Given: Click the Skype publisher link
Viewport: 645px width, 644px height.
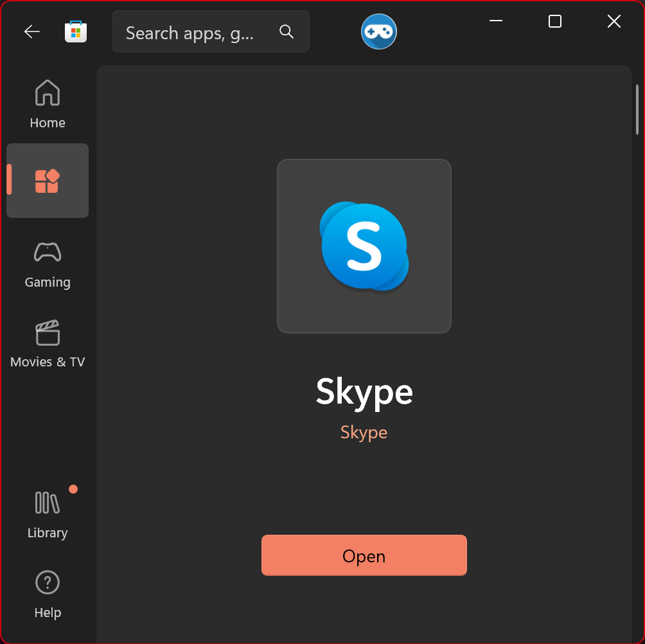Looking at the screenshot, I should tap(364, 433).
